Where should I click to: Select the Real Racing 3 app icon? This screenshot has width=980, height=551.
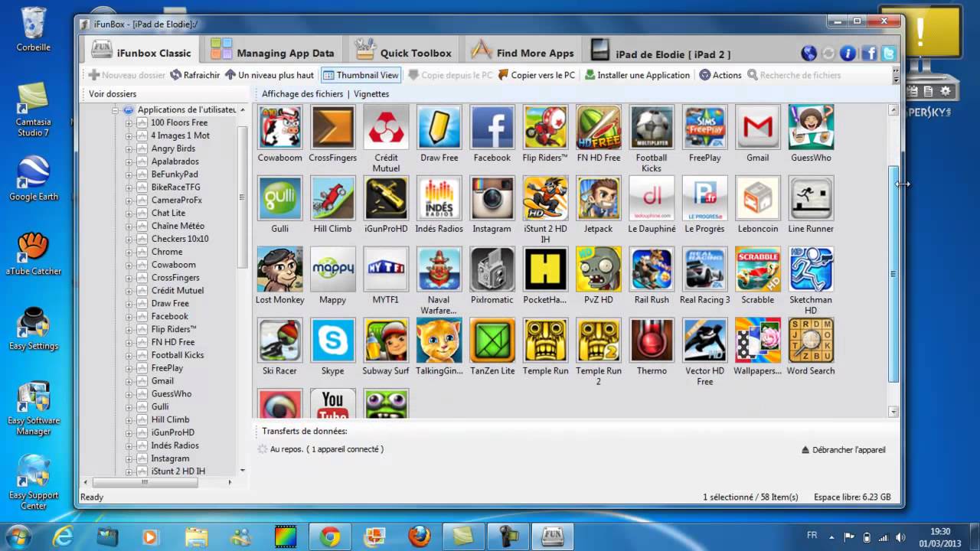[x=704, y=269]
